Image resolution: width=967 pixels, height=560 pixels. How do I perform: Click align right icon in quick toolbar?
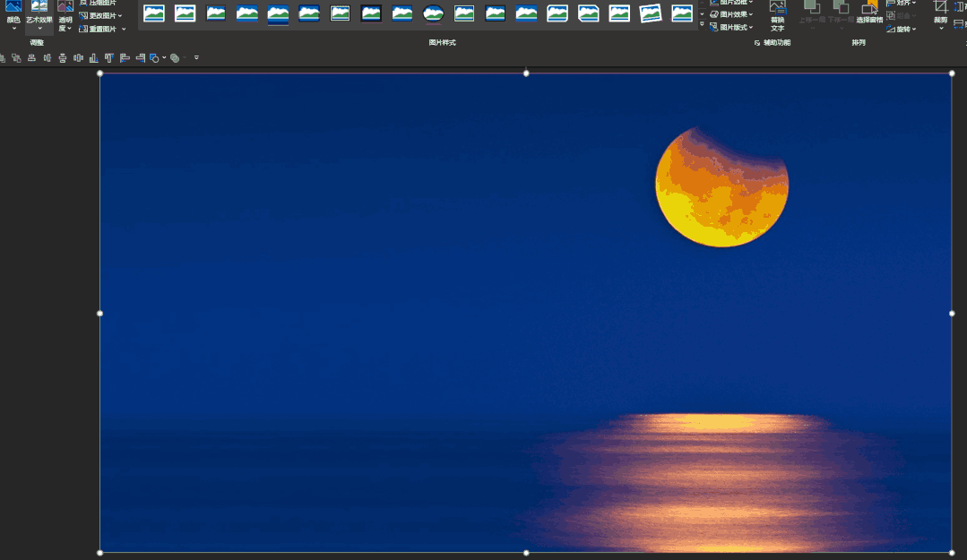140,58
